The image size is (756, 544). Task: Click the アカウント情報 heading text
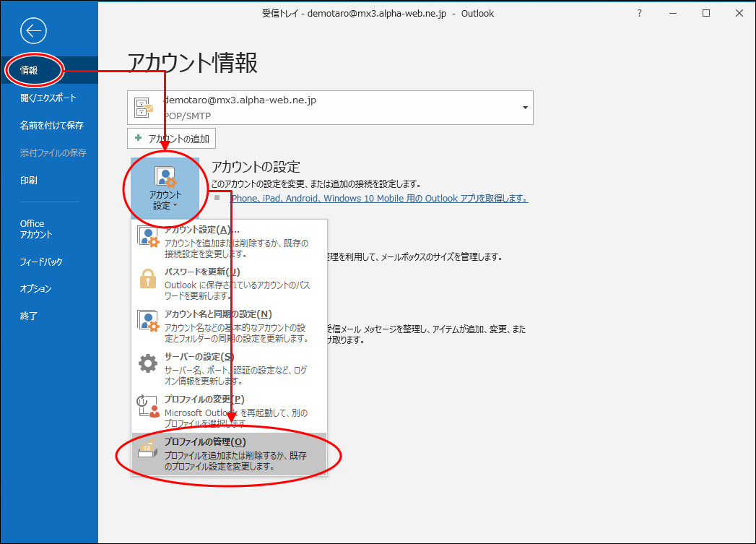pos(192,63)
